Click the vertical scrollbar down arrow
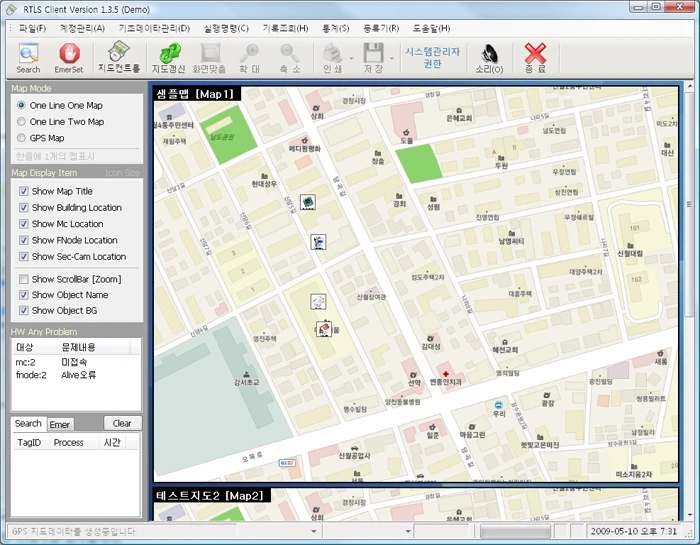Screen dimensions: 700x545 coord(690,515)
